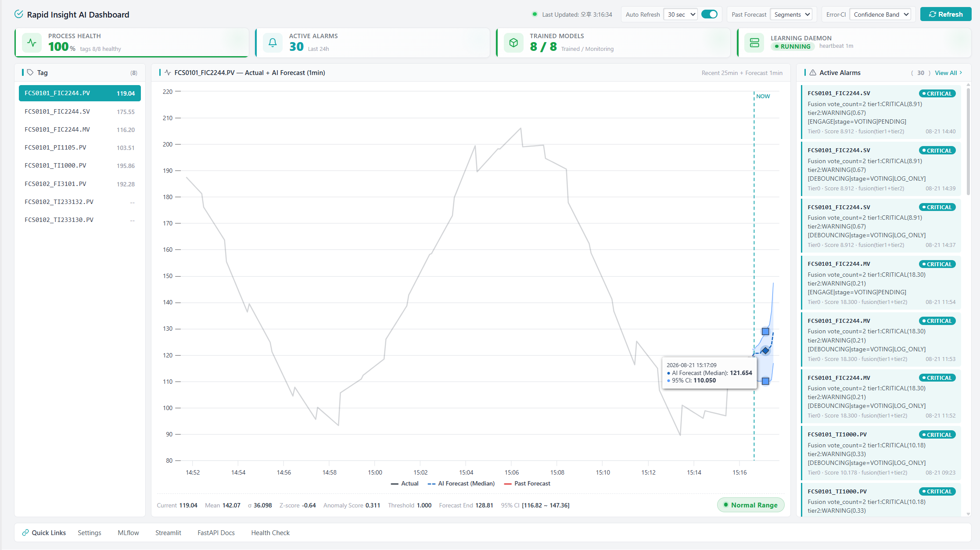The image size is (980, 550).
Task: Open the Health Check quick link
Action: (270, 532)
